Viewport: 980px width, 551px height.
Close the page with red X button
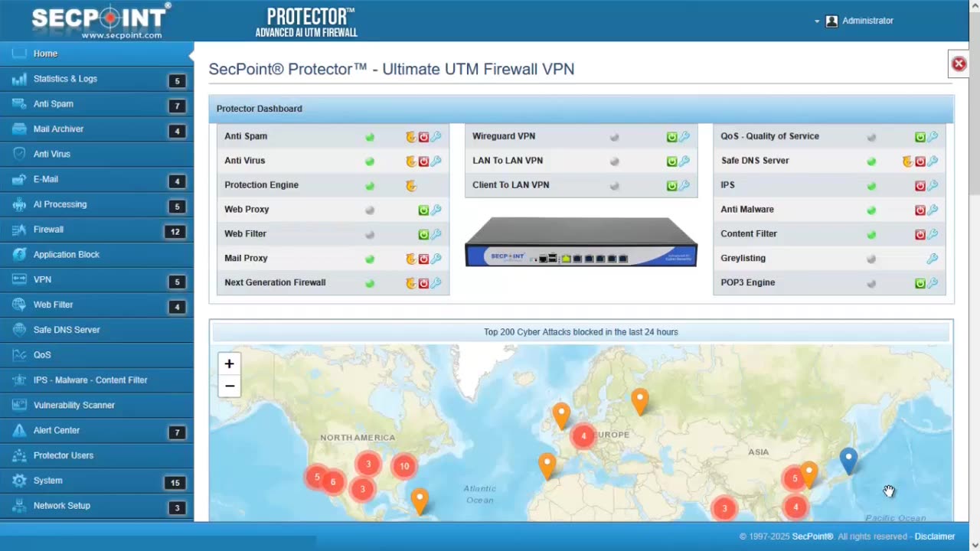[x=959, y=64]
